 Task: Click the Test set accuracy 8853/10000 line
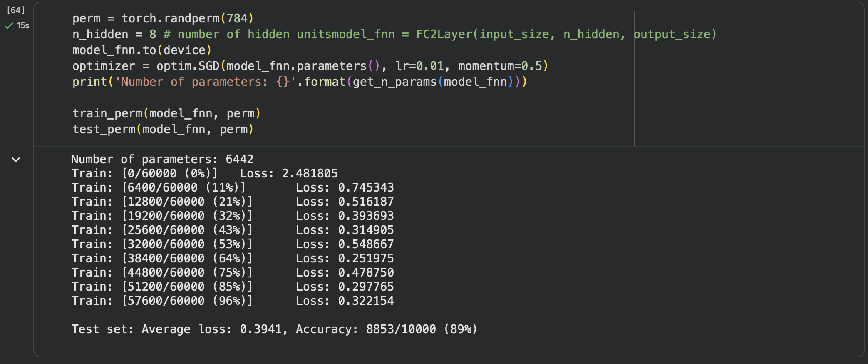coord(274,329)
